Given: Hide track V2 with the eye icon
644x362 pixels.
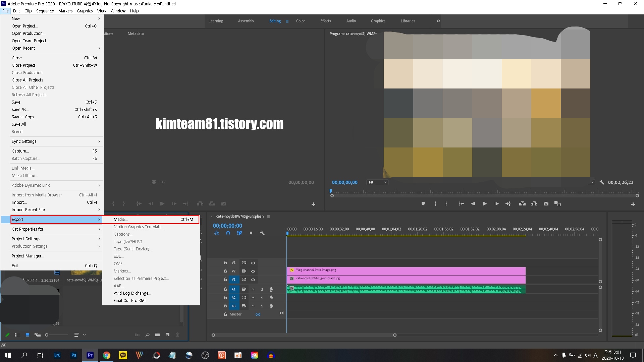Looking at the screenshot, I should 253,271.
